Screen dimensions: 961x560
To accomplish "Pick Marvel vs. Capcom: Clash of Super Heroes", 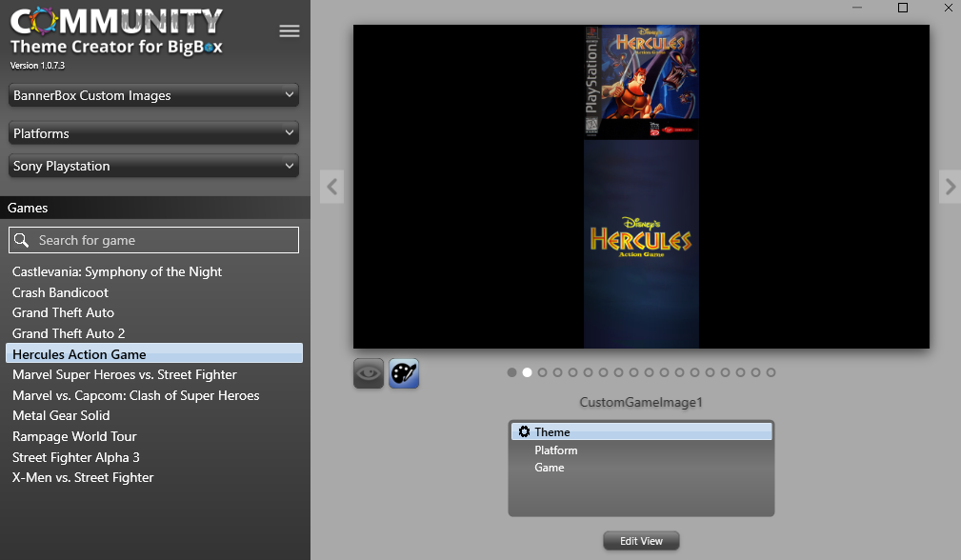I will (135, 395).
